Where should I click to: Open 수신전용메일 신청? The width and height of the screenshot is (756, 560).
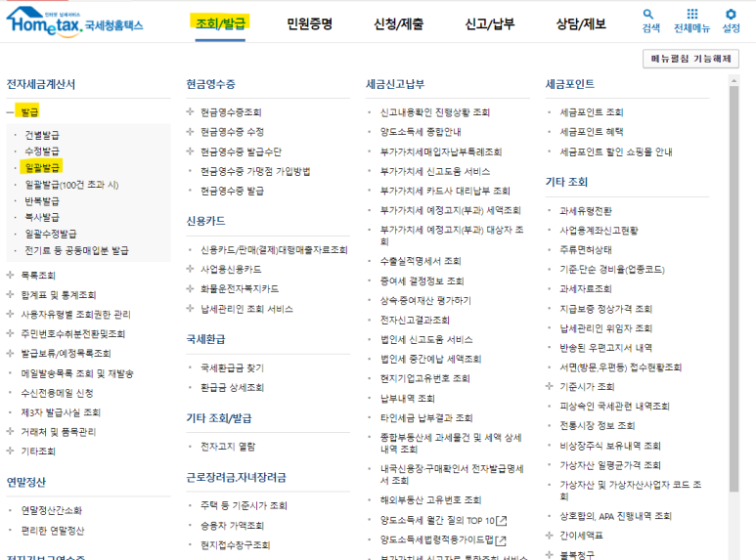[x=57, y=393]
